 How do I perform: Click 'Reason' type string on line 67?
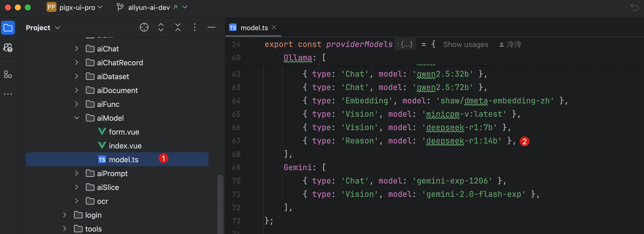coord(359,141)
